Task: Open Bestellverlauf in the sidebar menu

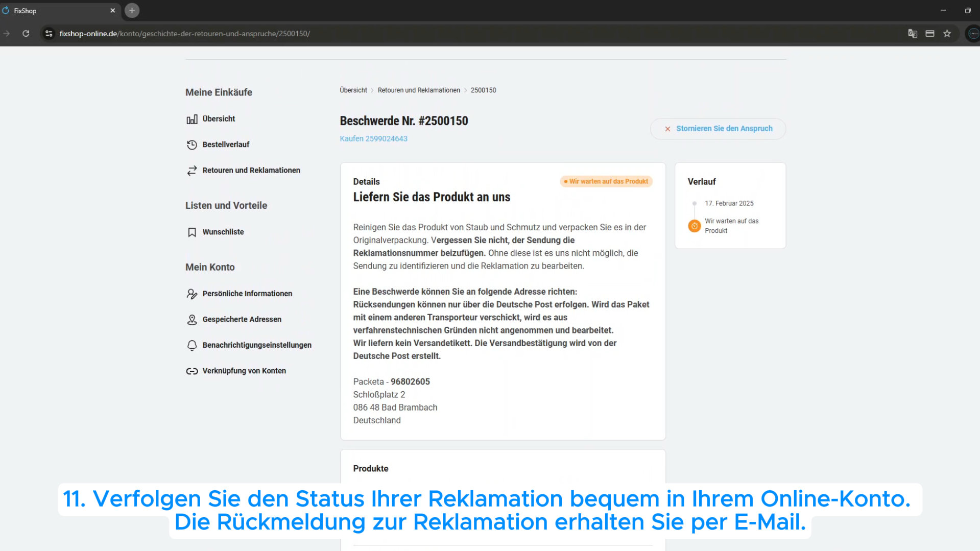Action: click(226, 145)
